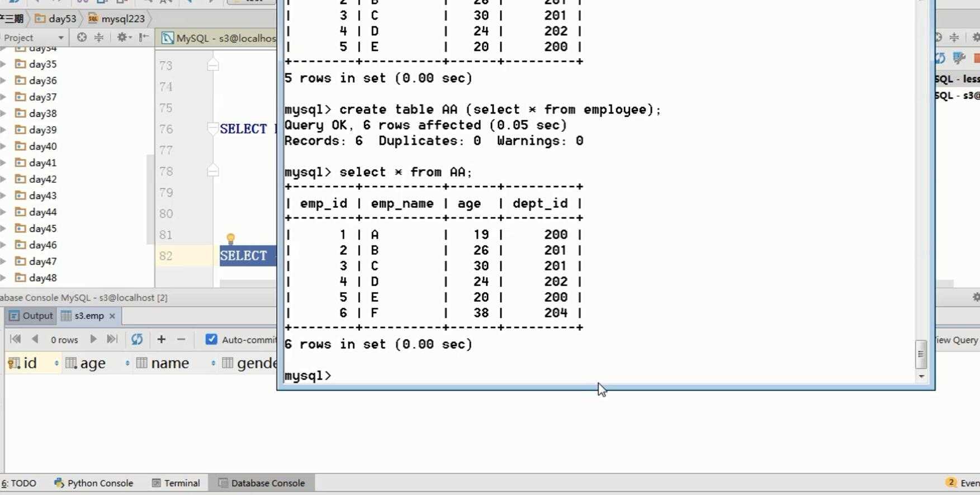Select the day46 folder in tree
The width and height of the screenshot is (980, 495).
click(36, 245)
